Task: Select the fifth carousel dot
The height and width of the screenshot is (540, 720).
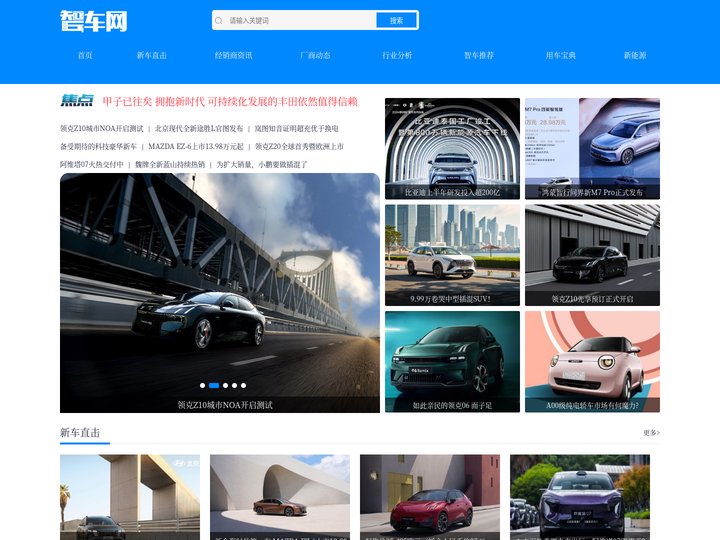Action: pos(244,385)
